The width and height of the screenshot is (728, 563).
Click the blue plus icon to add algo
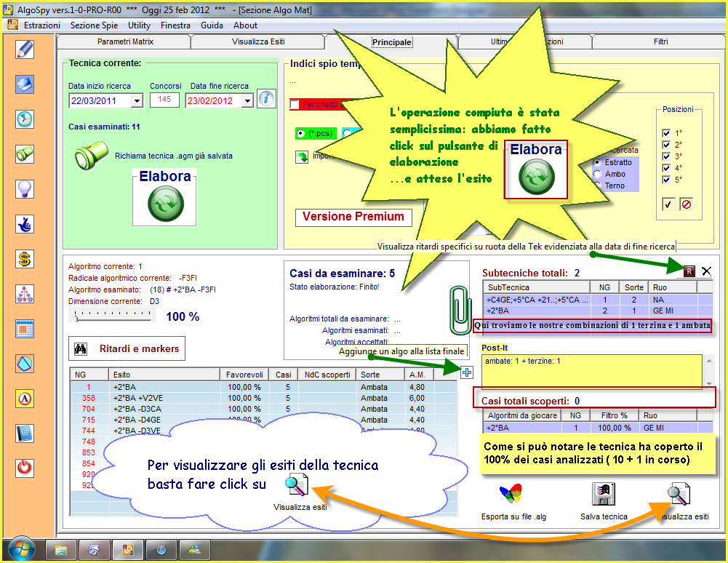(467, 372)
